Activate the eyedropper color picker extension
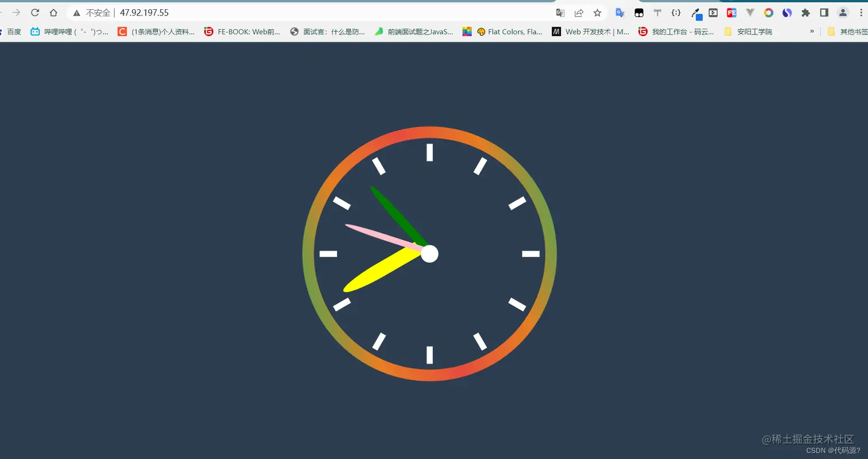Viewport: 868px width, 459px height. point(696,13)
